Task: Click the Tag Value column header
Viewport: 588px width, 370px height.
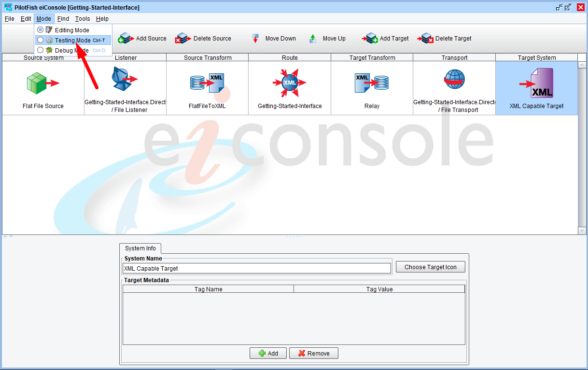Action: (x=379, y=289)
